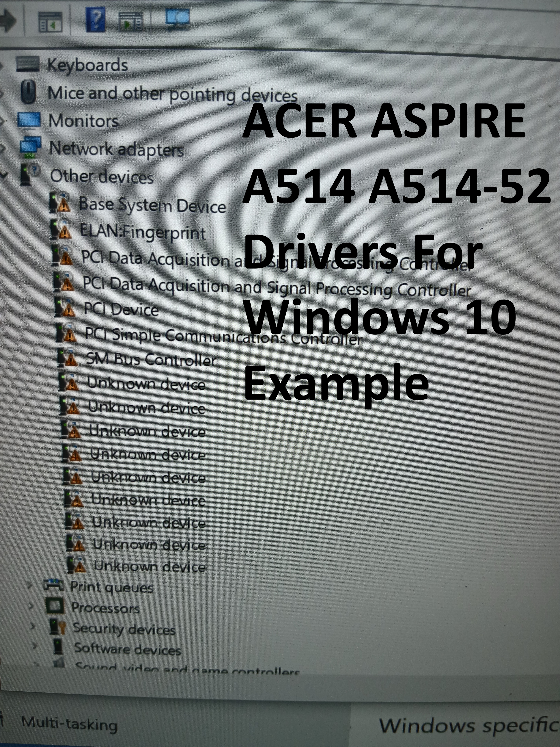Collapse the Other devices category
This screenshot has width=560, height=747.
coord(4,175)
